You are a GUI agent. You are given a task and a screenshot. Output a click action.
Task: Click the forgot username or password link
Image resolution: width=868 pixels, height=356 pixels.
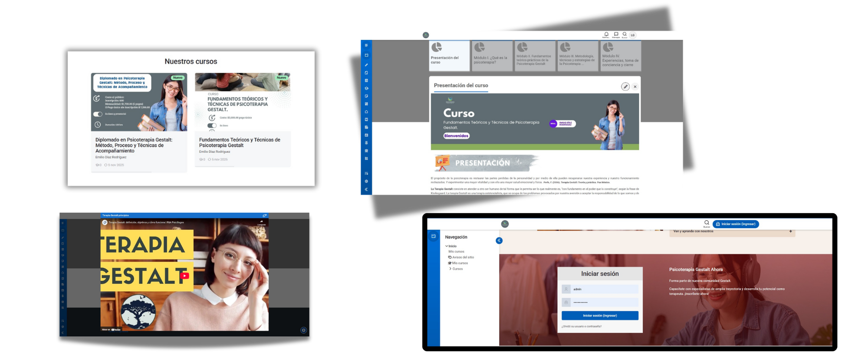point(581,326)
